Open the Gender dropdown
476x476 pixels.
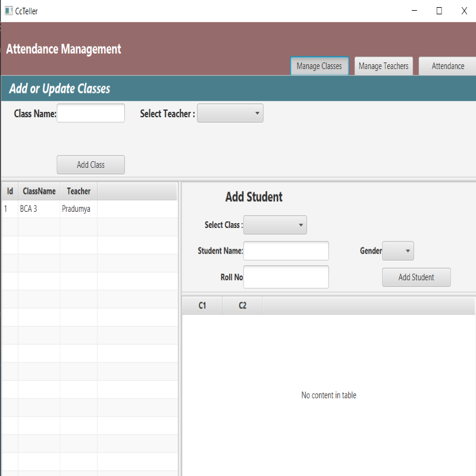pyautogui.click(x=398, y=250)
